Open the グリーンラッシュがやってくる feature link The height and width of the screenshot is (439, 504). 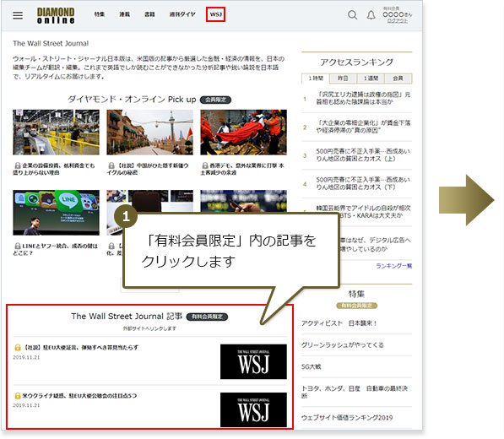[x=342, y=344]
